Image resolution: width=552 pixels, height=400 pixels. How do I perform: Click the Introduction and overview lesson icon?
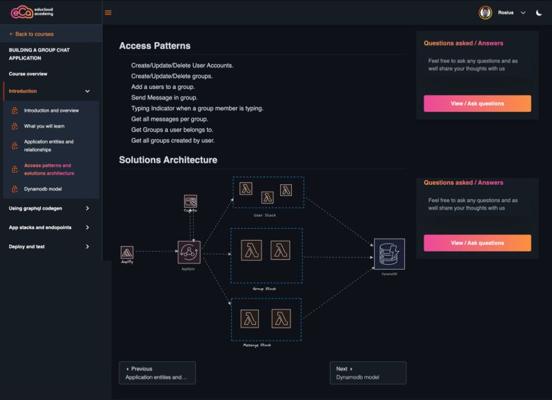point(14,110)
